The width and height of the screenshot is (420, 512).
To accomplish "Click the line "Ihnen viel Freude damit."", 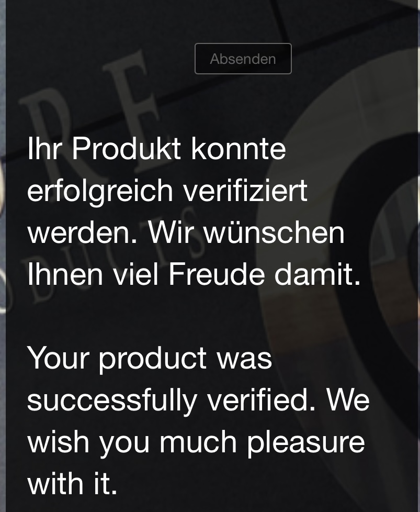I will tap(194, 274).
